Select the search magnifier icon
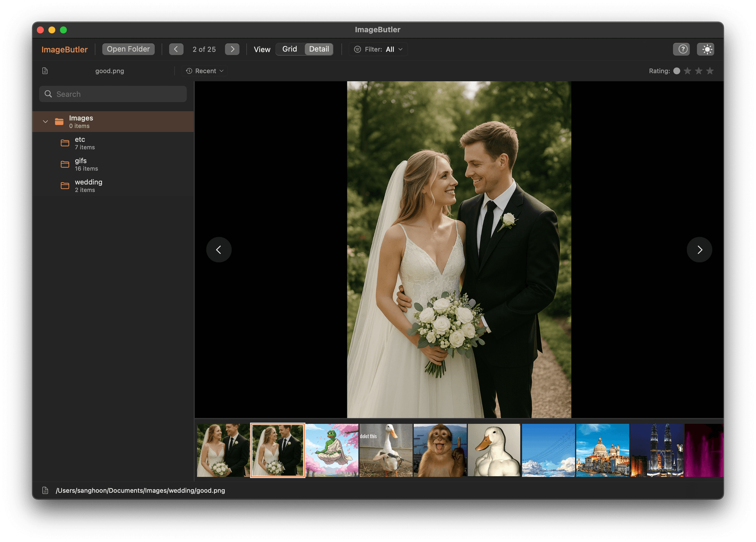This screenshot has width=756, height=542. click(x=48, y=94)
